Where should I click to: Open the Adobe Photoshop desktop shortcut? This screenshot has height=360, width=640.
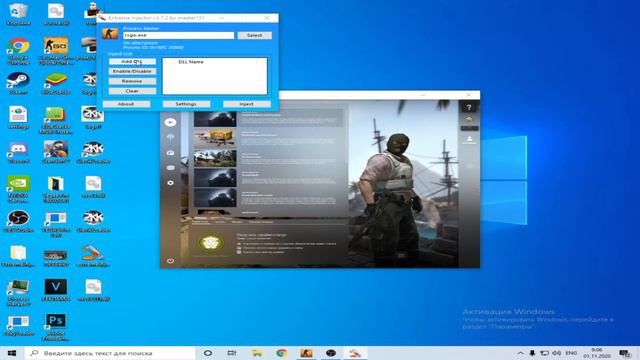[x=56, y=327]
